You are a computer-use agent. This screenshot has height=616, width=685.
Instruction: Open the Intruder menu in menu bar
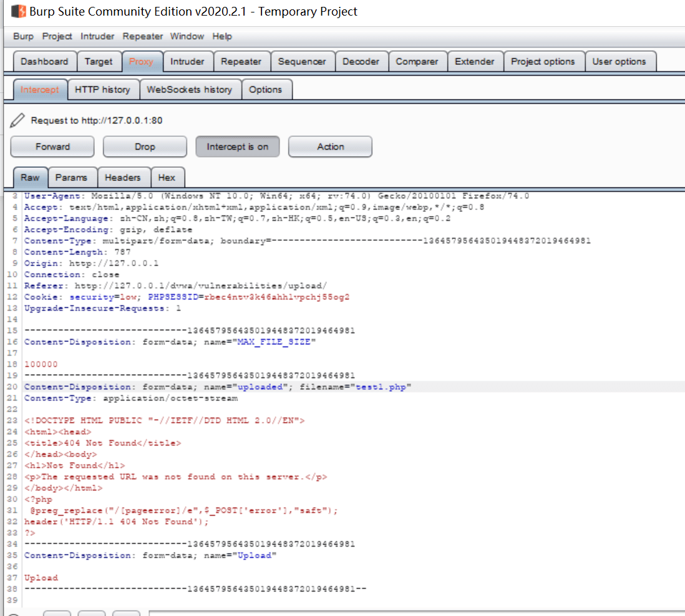pyautogui.click(x=97, y=36)
